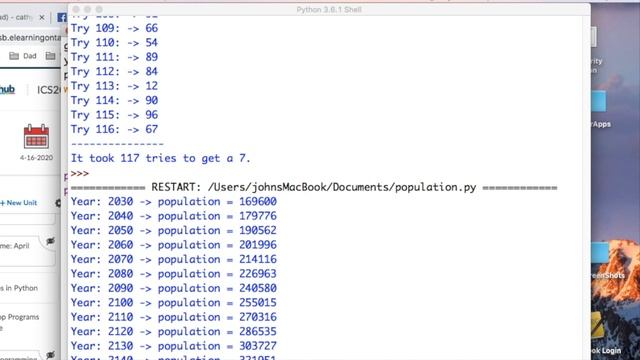Close the browser tab behind the Python shell
The image size is (640, 360).
42,18
